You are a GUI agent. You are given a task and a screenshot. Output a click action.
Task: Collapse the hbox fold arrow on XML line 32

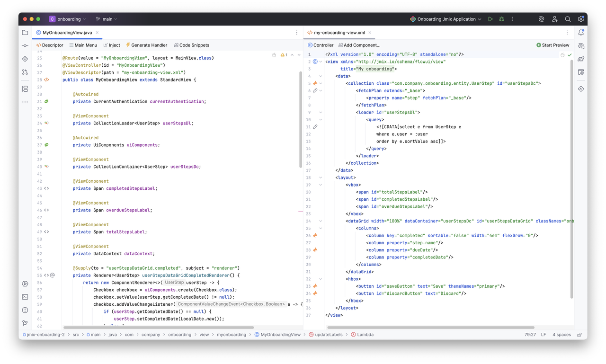coord(321,279)
